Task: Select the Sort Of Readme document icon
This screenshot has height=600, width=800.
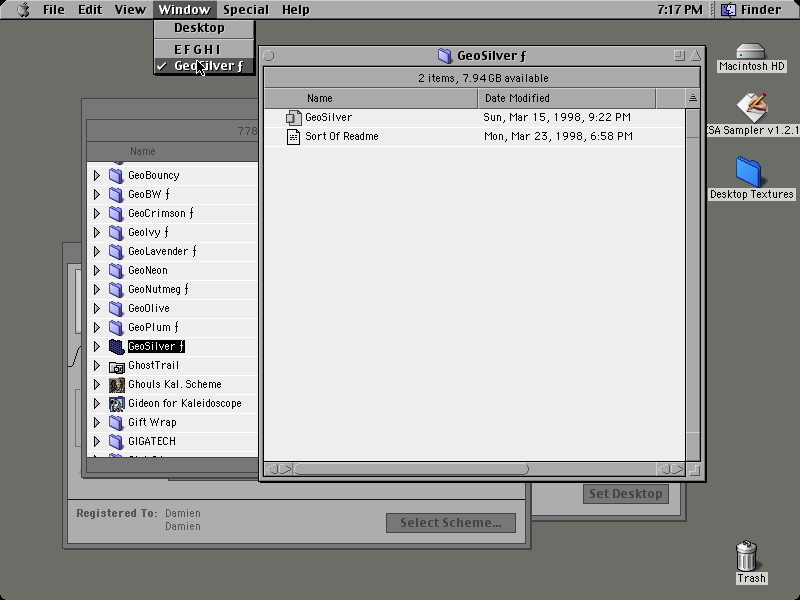Action: click(x=293, y=137)
